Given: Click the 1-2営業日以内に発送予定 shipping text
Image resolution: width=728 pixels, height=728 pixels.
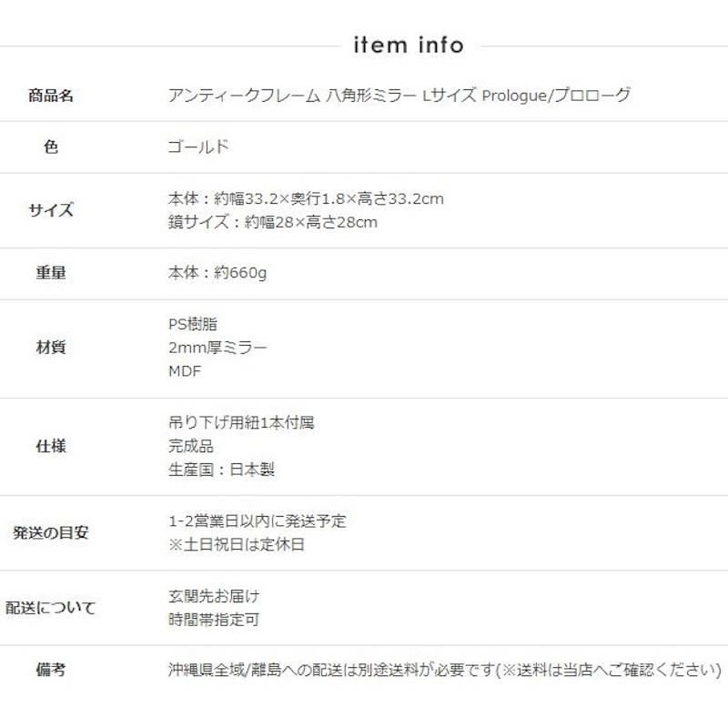Looking at the screenshot, I should click(258, 521).
